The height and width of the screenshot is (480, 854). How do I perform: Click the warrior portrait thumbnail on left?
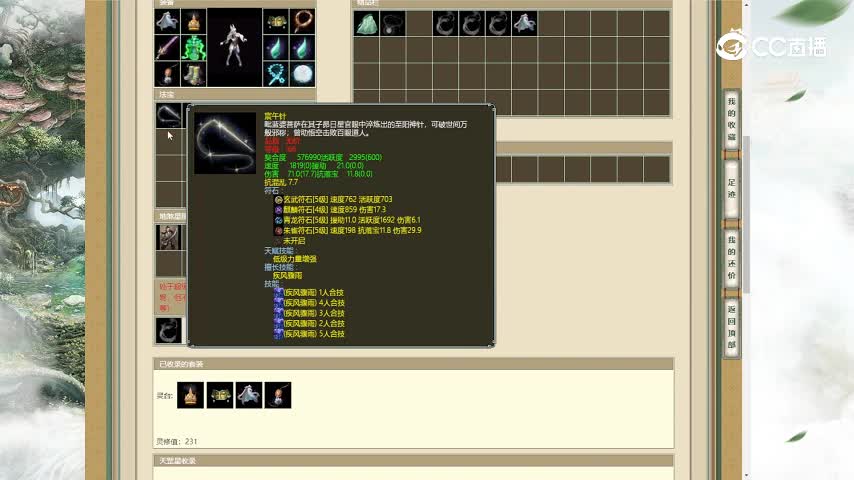[x=168, y=238]
